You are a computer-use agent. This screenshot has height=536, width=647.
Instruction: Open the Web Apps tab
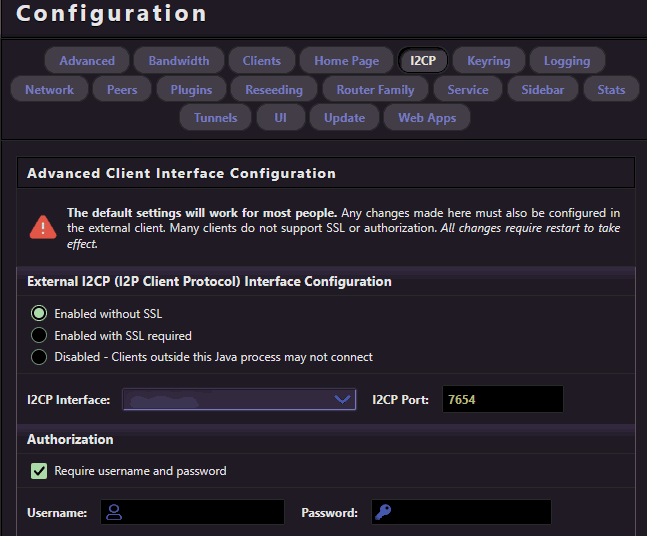click(427, 118)
